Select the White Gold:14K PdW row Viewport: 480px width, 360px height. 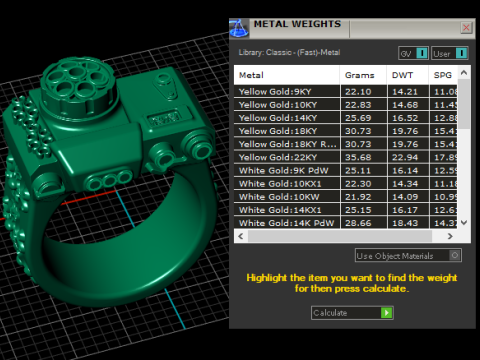[346, 223]
